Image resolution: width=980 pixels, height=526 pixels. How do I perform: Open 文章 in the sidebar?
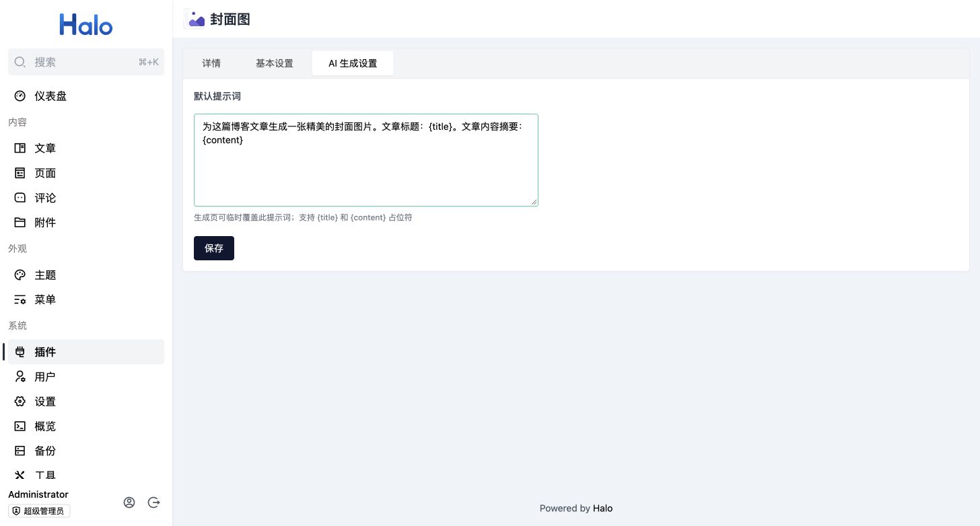click(86, 148)
